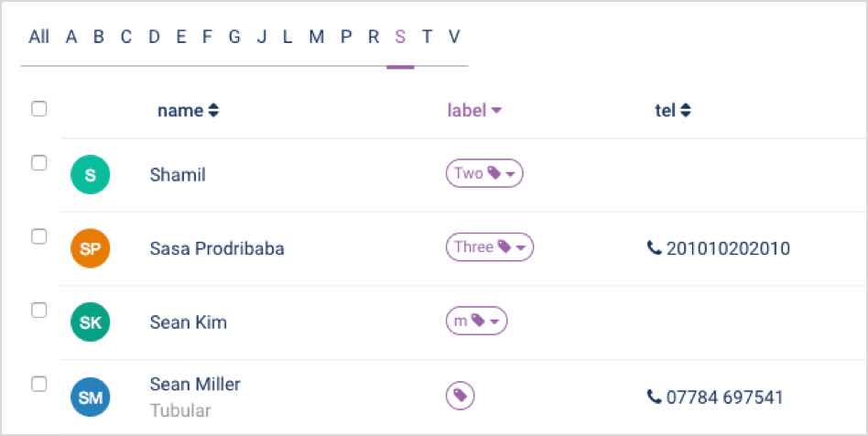Open the Sean Miller contact name
The image size is (868, 436).
click(x=195, y=384)
